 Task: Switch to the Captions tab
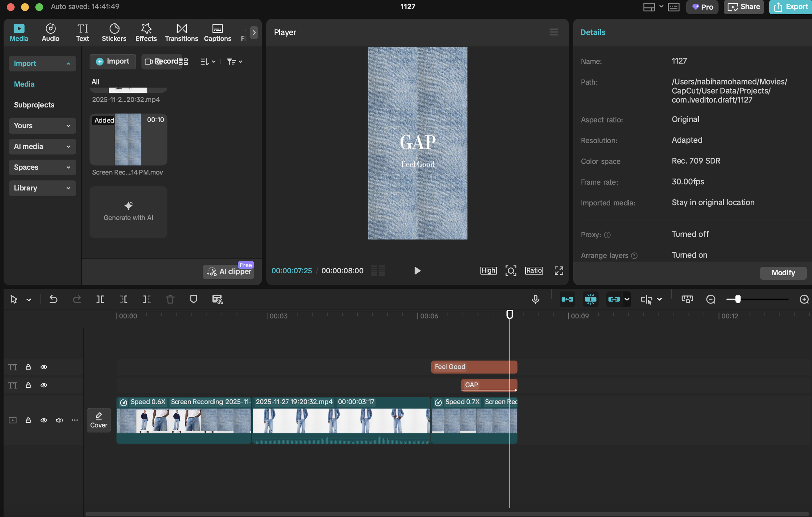click(x=217, y=32)
